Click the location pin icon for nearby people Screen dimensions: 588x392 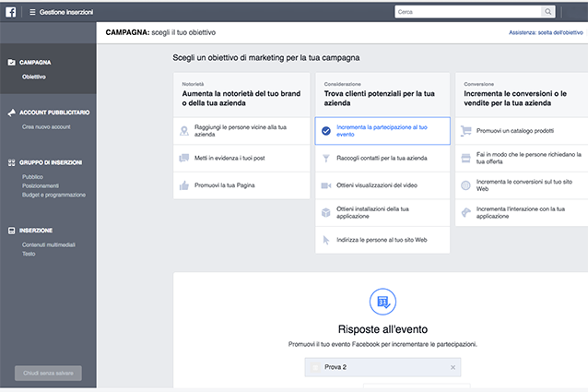point(184,131)
